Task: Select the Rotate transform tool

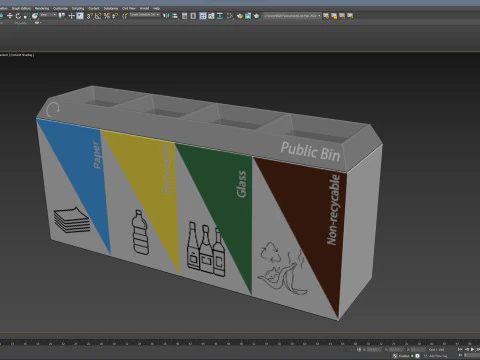Action: [x=18, y=16]
